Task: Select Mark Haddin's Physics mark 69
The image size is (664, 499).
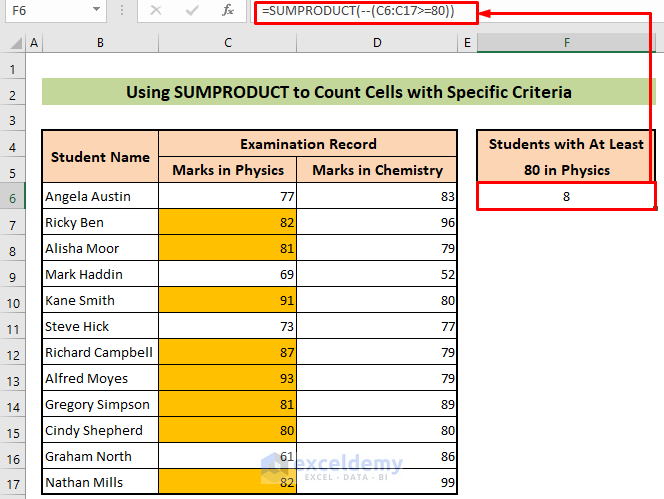Action: (228, 274)
